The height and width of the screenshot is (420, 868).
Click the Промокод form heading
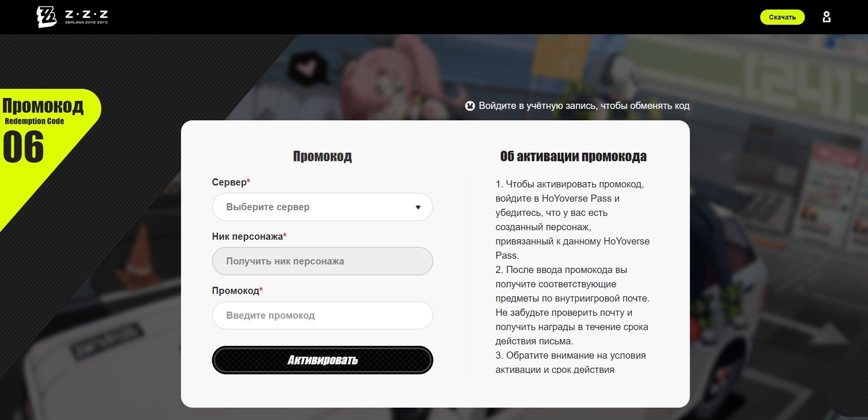click(x=322, y=156)
